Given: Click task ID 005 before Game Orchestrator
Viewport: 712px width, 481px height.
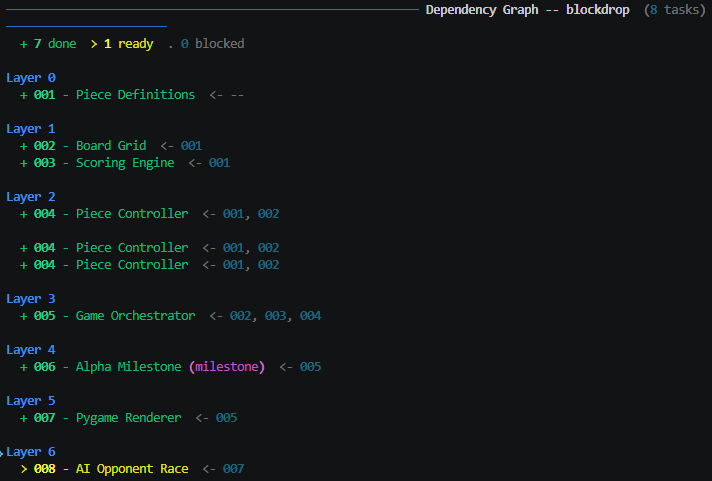Looking at the screenshot, I should pos(44,316).
